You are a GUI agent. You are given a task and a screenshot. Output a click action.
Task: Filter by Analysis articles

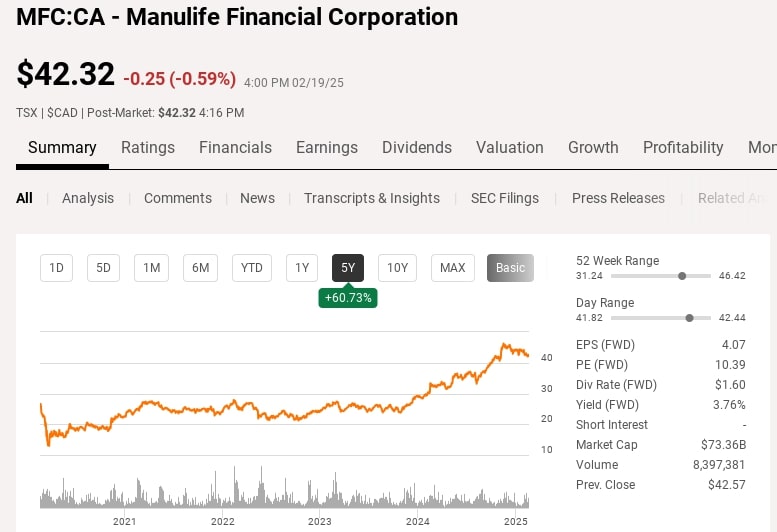88,198
